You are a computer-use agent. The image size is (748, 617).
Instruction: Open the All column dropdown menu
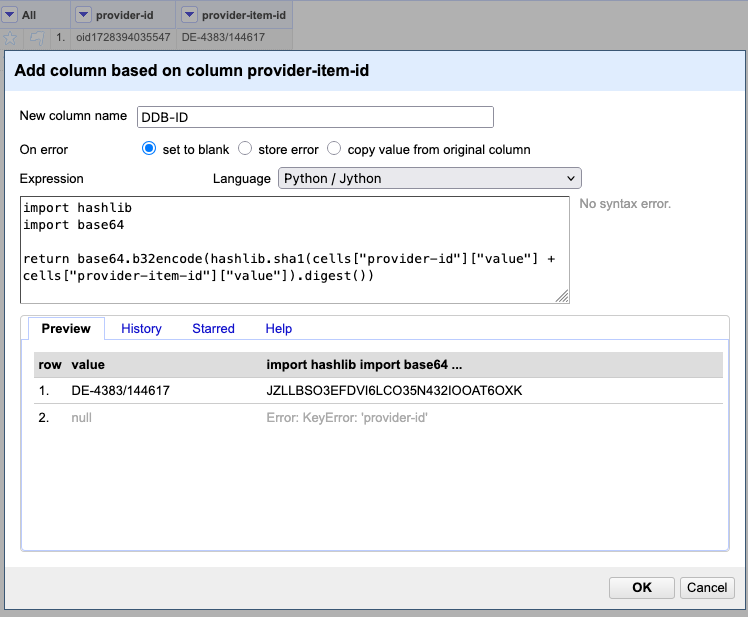click(10, 14)
